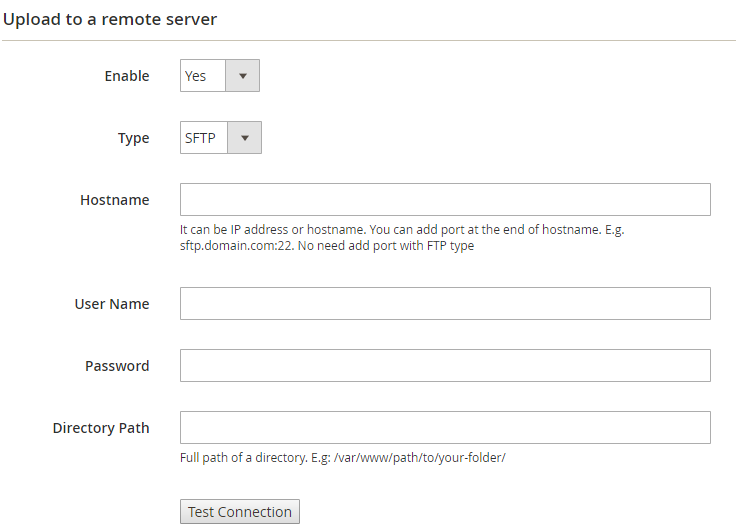Image resolution: width=736 pixels, height=531 pixels.
Task: Open the Type dropdown arrow
Action: tap(245, 138)
